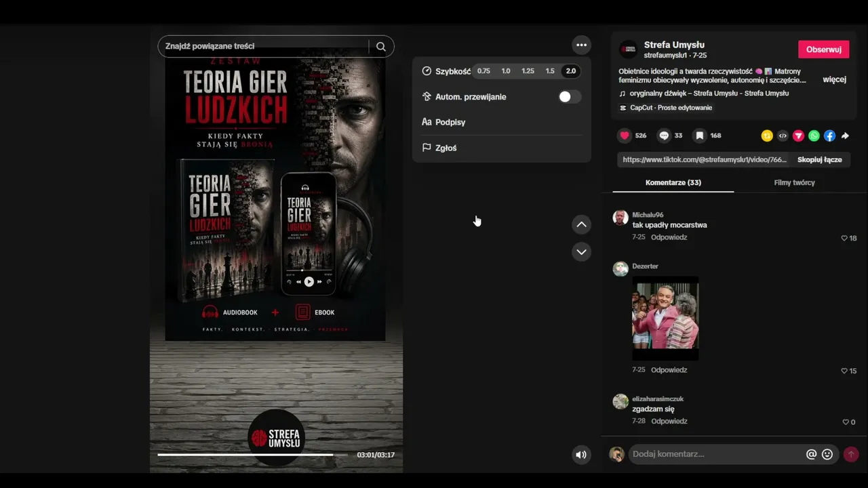
Task: Open own profile avatar beside comment box
Action: point(616,455)
